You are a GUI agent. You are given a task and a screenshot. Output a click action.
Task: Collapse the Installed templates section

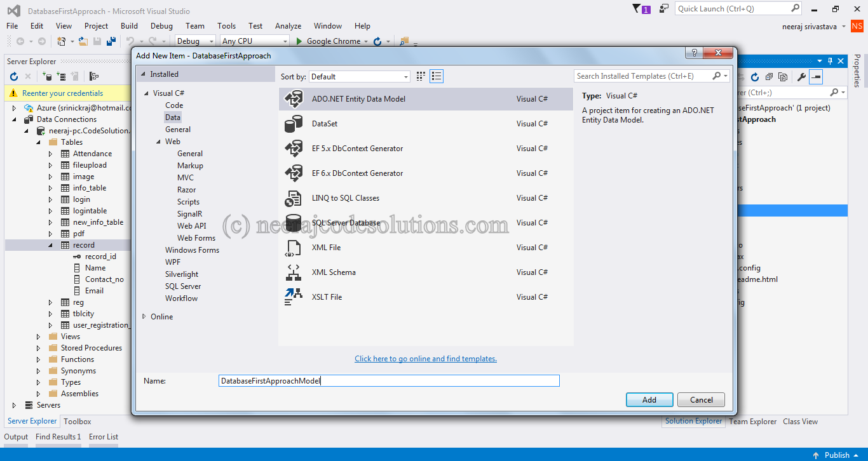[143, 74]
